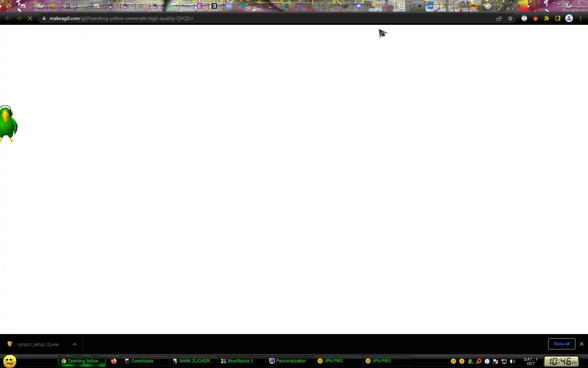Stop loading the page with the X button
The width and height of the screenshot is (588, 368).
30,18
